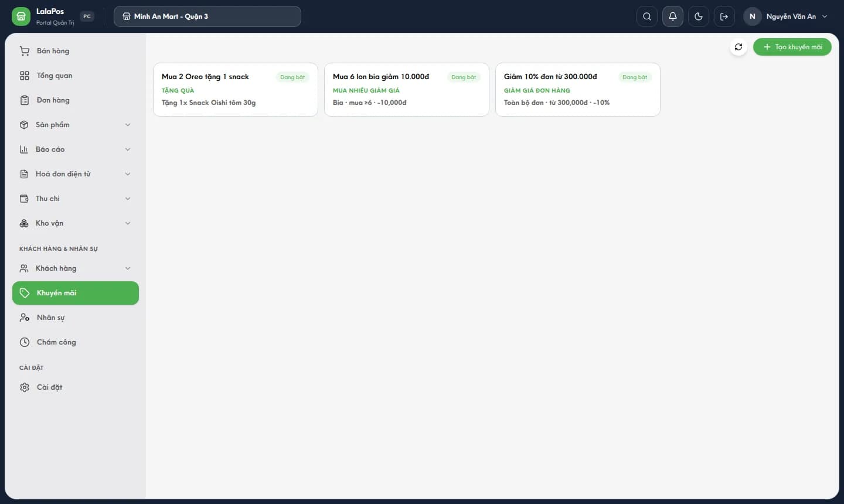This screenshot has height=504, width=844.
Task: Expand the Khách hàng submenu chevron
Action: click(128, 268)
